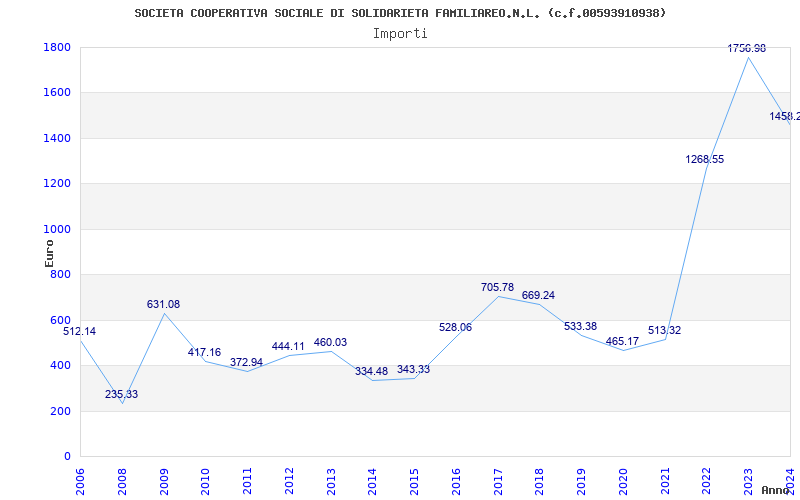Click the 800 y-axis tick

[x=60, y=274]
